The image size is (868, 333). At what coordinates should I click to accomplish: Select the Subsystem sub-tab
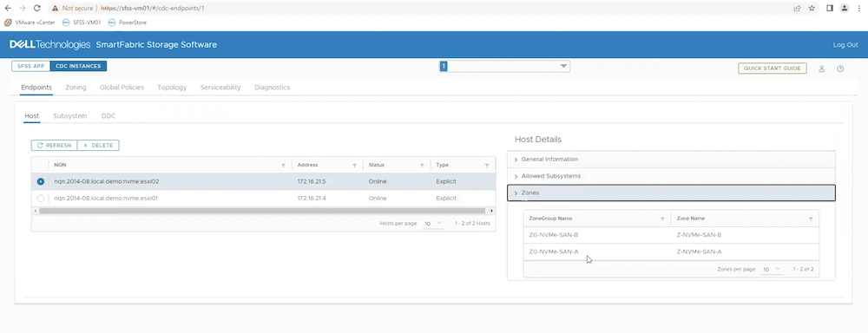(70, 116)
